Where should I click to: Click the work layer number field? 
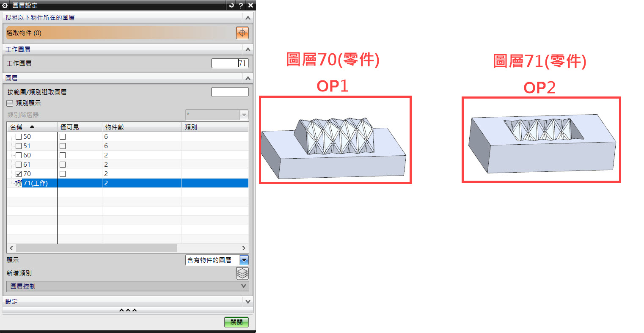[x=230, y=63]
